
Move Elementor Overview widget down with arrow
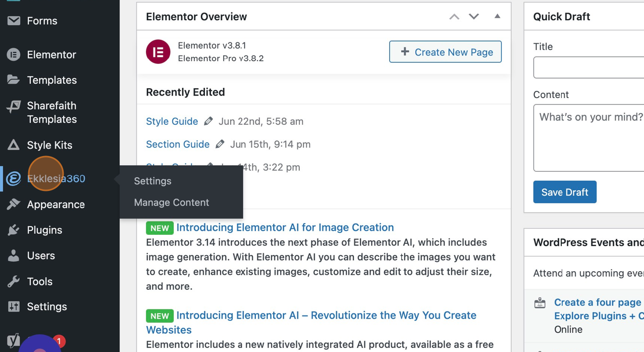473,17
